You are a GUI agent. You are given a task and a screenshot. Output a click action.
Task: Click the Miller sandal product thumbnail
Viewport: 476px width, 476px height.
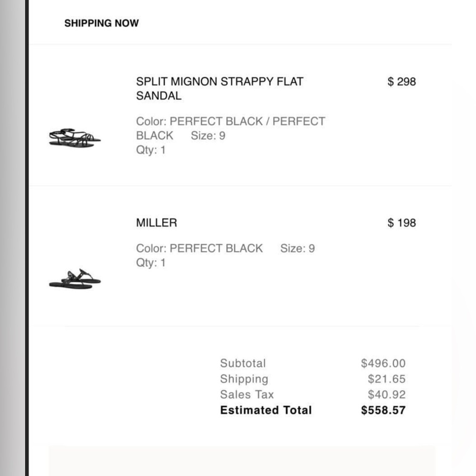(x=75, y=278)
